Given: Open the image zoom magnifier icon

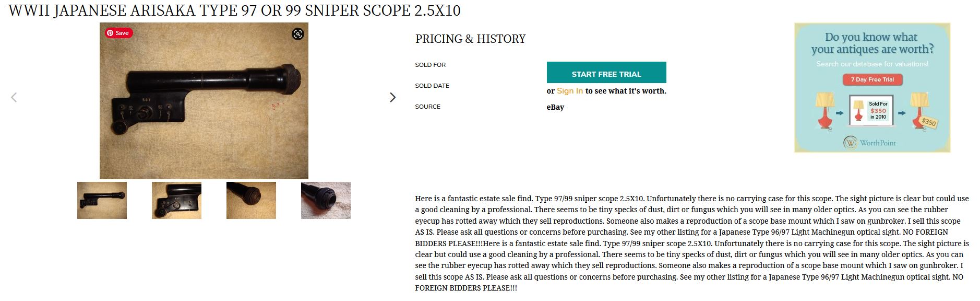Looking at the screenshot, I should [x=297, y=34].
